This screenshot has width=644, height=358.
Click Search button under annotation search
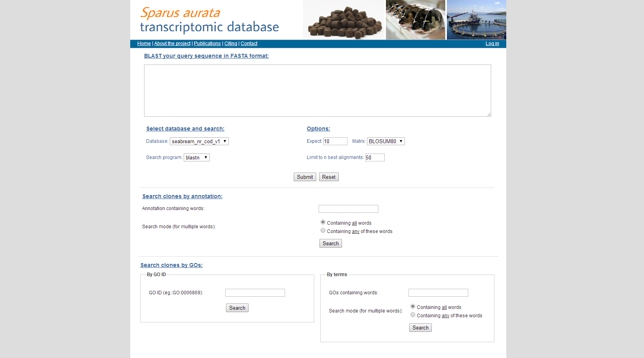[x=331, y=243]
